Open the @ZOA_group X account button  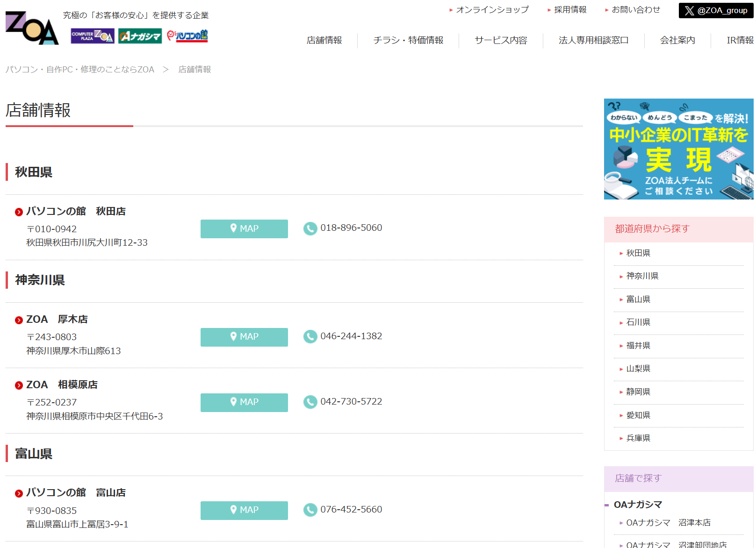tap(716, 10)
